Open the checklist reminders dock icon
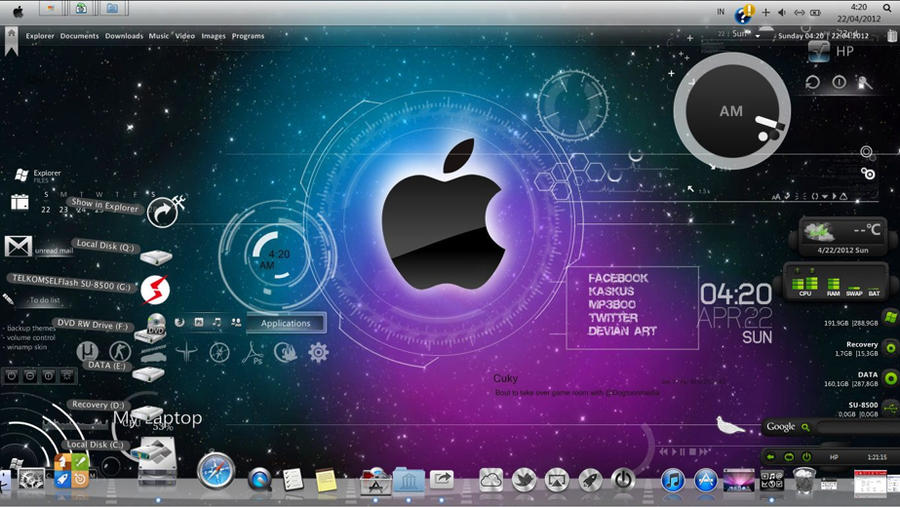Image resolution: width=900 pixels, height=507 pixels. pyautogui.click(x=293, y=479)
